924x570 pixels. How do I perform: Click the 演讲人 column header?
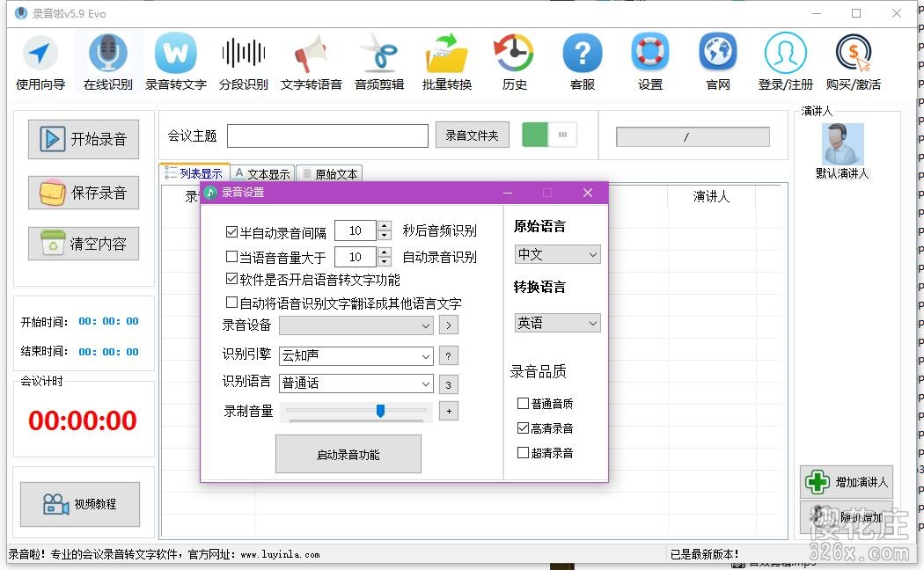711,197
